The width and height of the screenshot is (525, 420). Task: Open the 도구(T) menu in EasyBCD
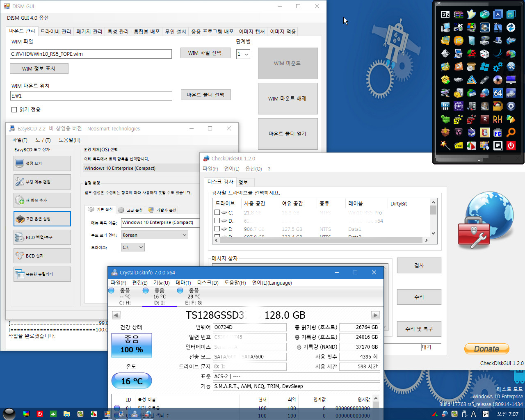(x=43, y=140)
